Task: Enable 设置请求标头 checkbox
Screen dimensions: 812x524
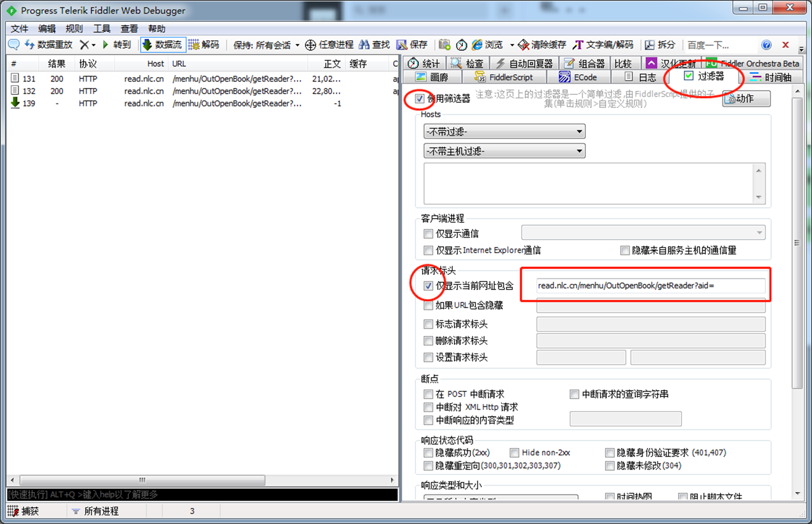Action: click(x=428, y=357)
